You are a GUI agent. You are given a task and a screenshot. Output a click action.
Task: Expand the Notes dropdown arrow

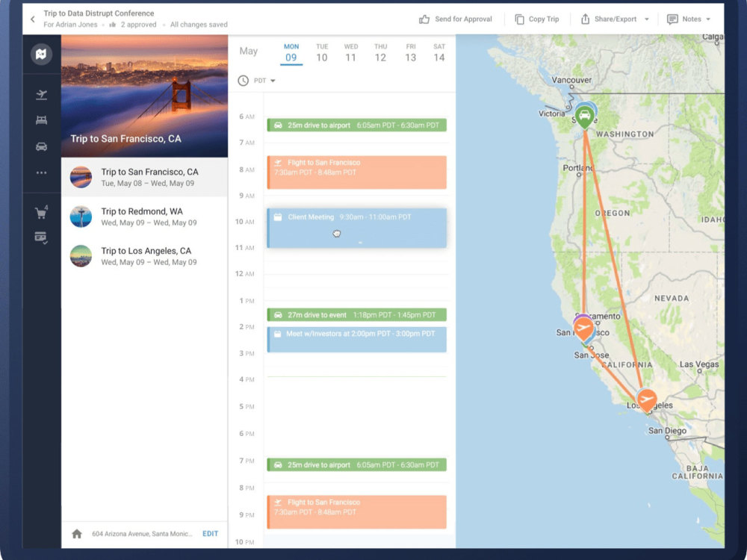click(x=708, y=19)
